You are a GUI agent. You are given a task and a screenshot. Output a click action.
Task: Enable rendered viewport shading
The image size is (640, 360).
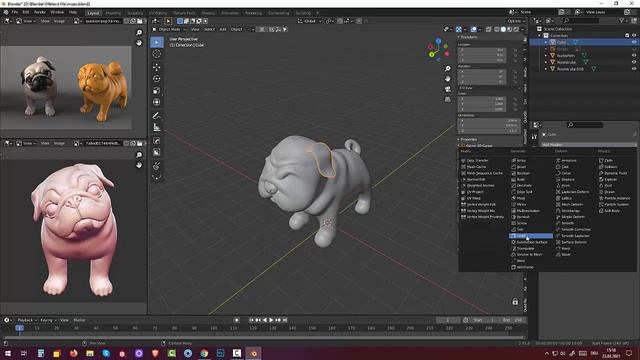pyautogui.click(x=516, y=29)
